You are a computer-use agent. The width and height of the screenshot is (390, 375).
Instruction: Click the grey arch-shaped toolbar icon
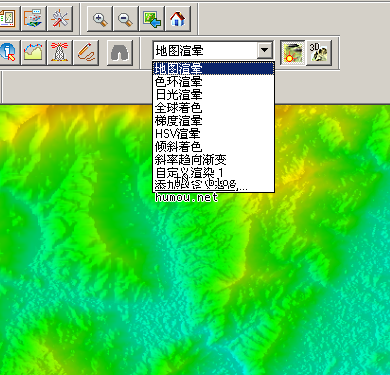(x=120, y=52)
